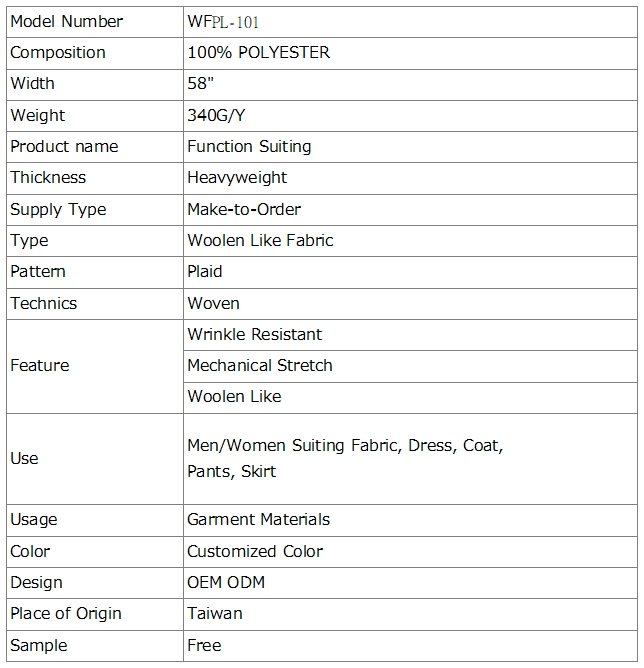
Task: Select the Woolen Like feature row
Action: 410,398
